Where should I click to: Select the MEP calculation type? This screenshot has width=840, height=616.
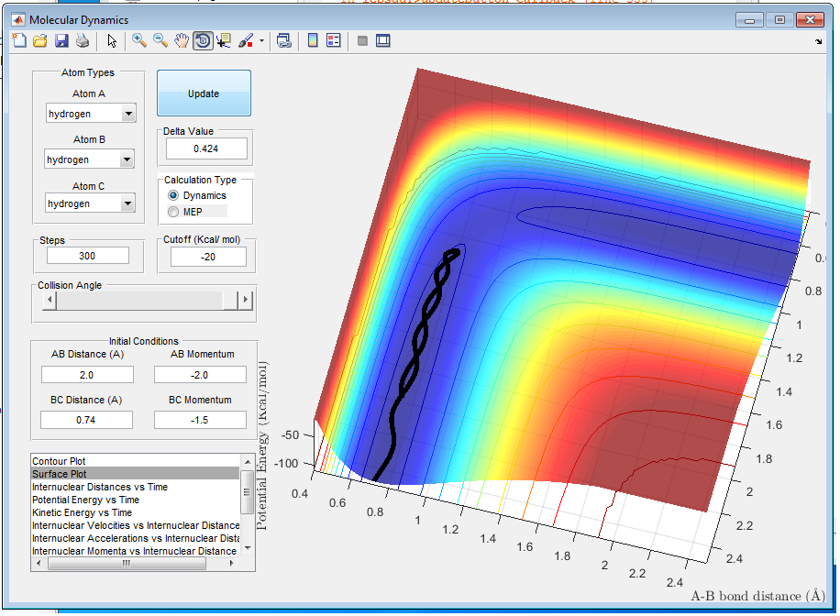pos(173,212)
